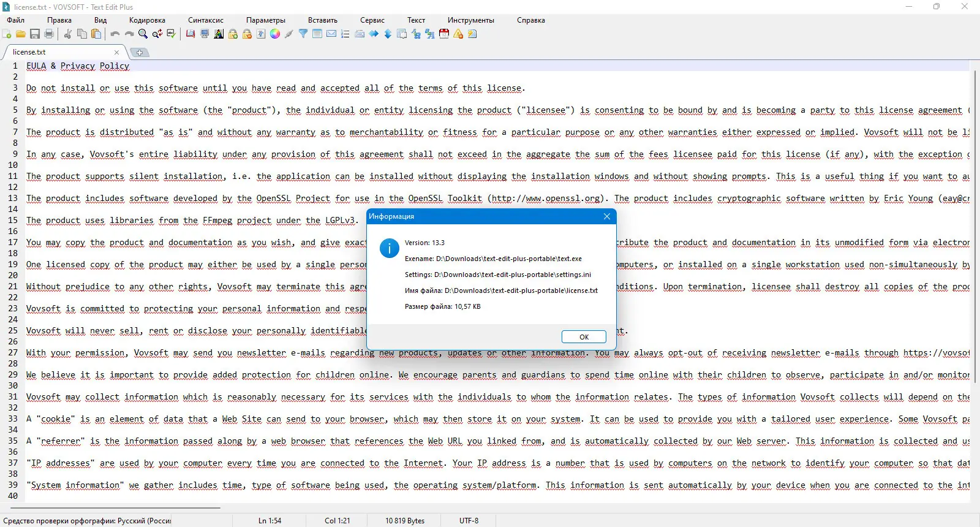Close the license.txt tab
Image resolution: width=980 pixels, height=527 pixels.
tap(116, 52)
